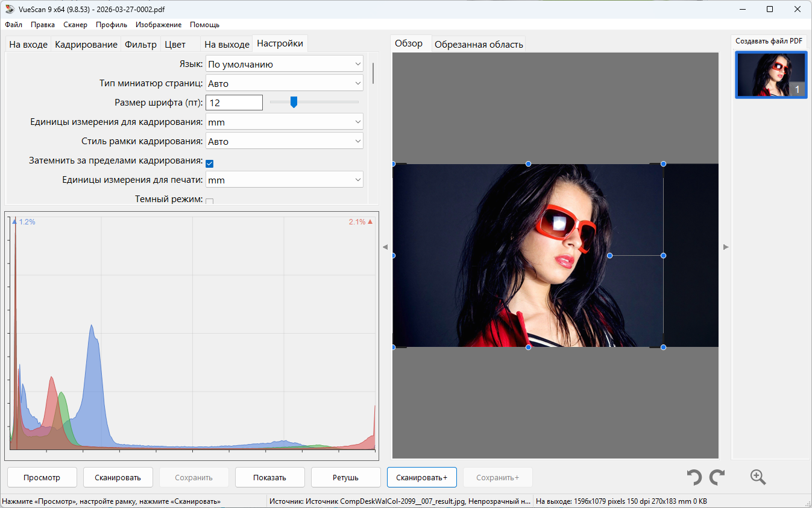
Task: Click the right panel collapse arrow
Action: (726, 247)
